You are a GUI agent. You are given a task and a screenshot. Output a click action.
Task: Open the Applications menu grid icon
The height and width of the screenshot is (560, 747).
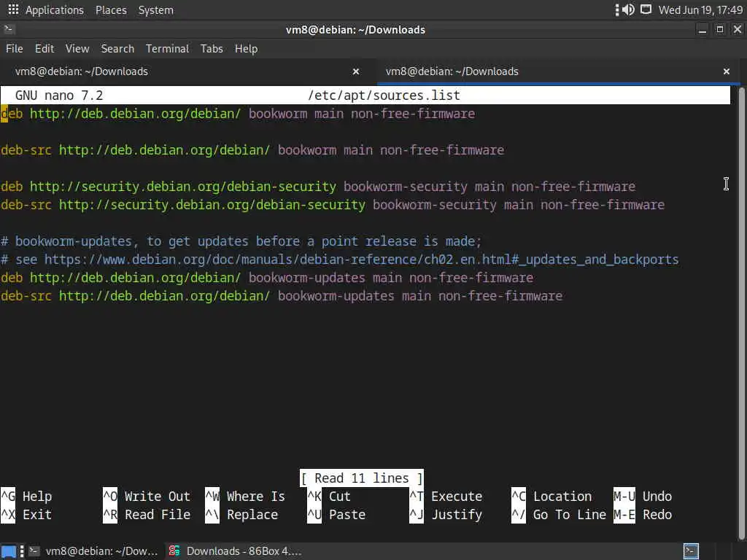(x=13, y=9)
